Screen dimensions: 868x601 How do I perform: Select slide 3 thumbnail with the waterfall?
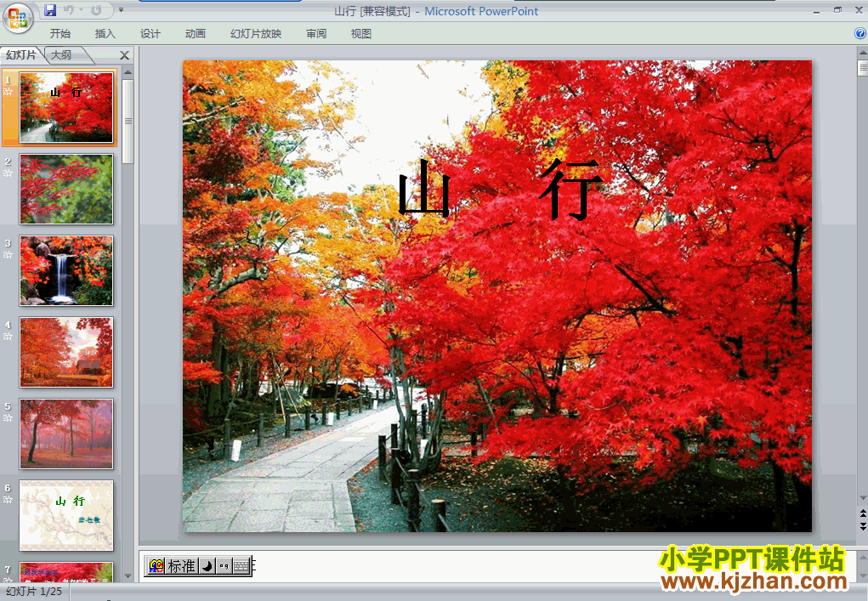[x=66, y=270]
